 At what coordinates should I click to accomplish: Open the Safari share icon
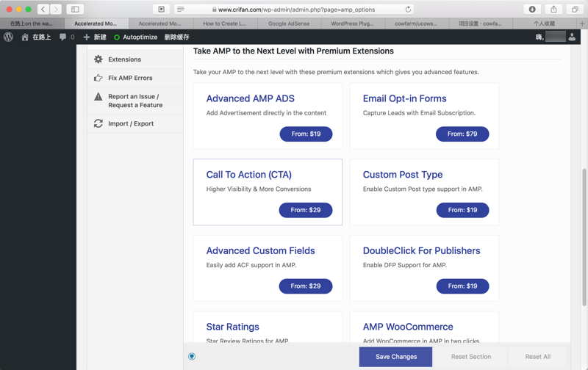pos(553,10)
